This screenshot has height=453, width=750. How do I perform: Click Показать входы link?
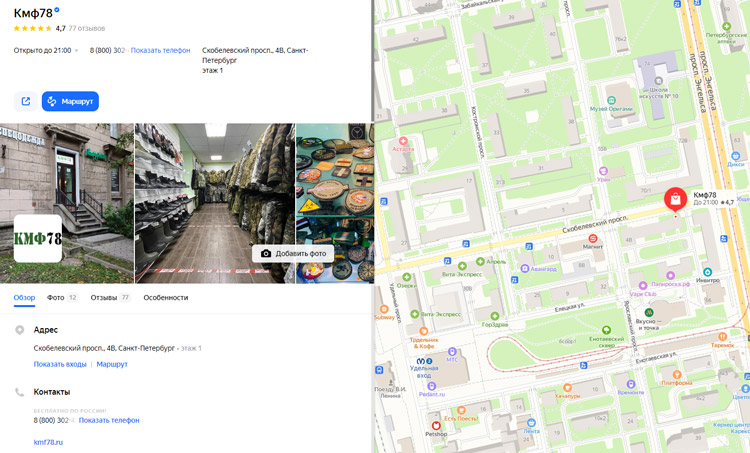point(60,364)
